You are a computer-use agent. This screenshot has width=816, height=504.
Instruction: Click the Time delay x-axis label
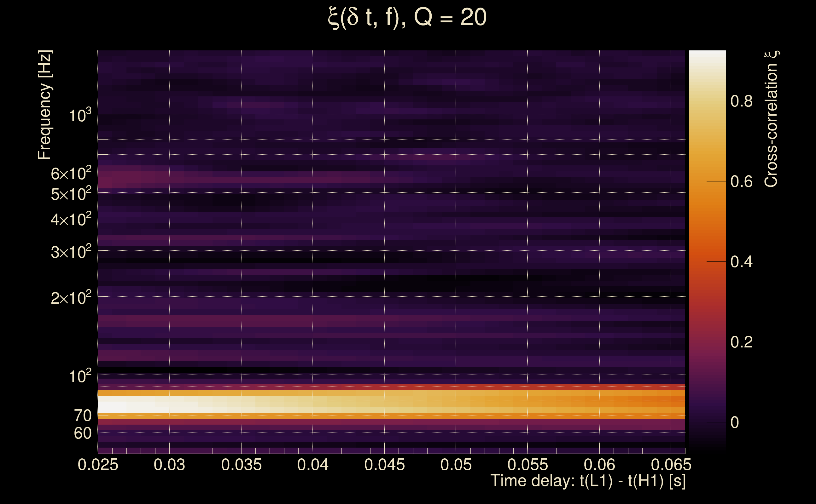(x=588, y=481)
